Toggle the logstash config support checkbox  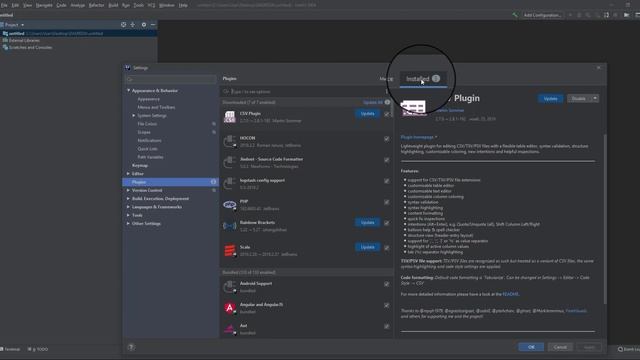coord(387,181)
